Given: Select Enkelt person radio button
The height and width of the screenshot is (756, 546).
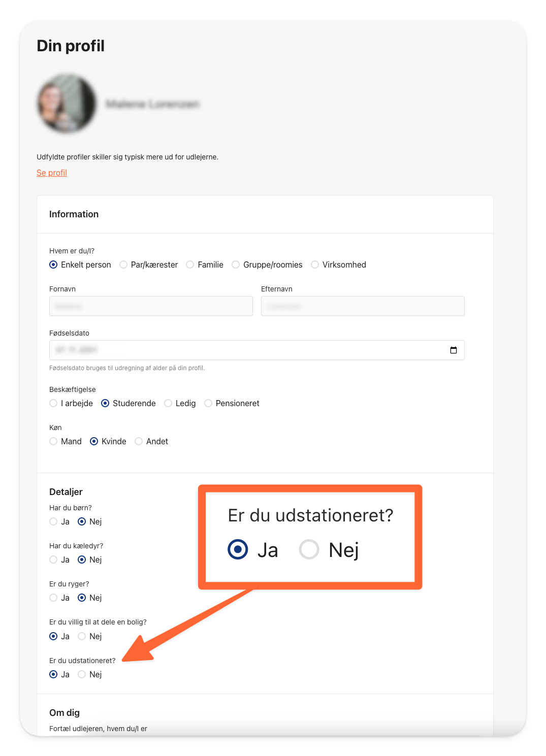Looking at the screenshot, I should pos(53,265).
